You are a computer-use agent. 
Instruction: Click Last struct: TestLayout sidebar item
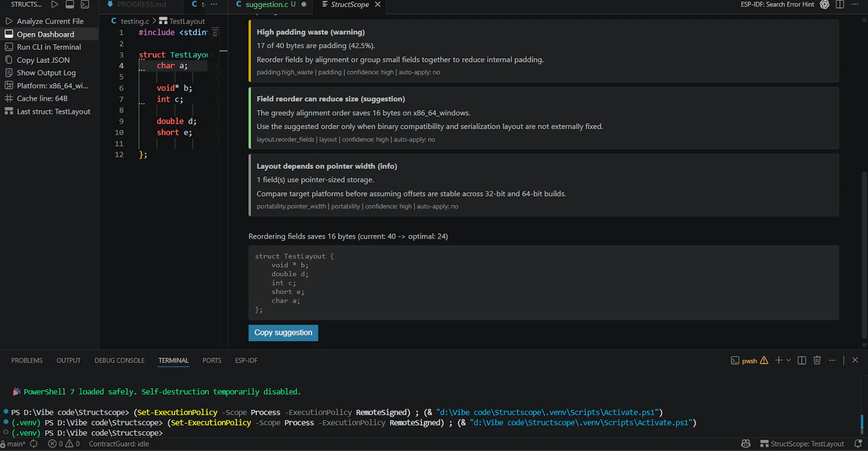pos(49,112)
